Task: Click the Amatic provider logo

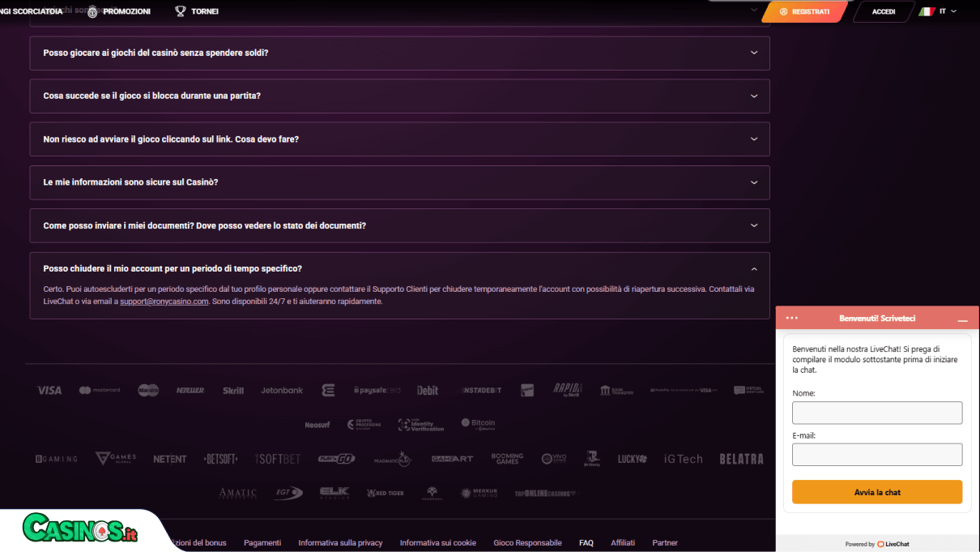Action: point(237,493)
